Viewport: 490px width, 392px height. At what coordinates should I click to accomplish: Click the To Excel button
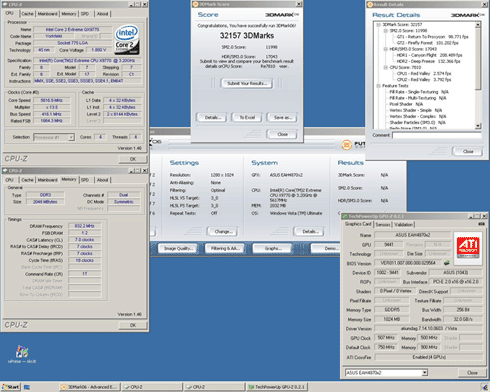pyautogui.click(x=247, y=117)
